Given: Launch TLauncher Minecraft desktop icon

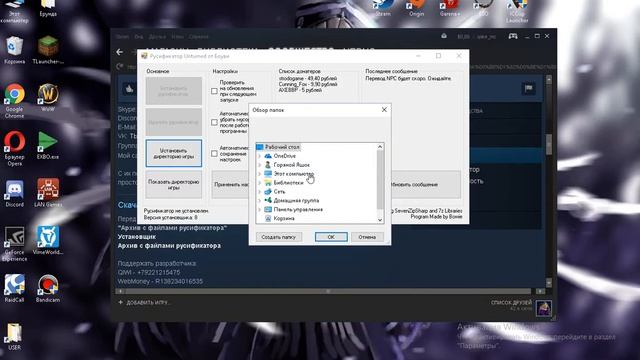Looking at the screenshot, I should 48,50.
